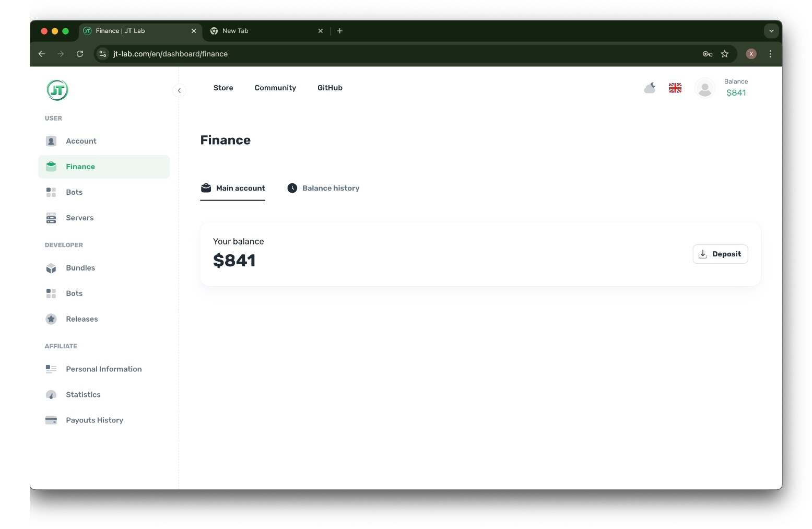Open the language selector UK flag
Image resolution: width=812 pixels, height=529 pixels.
tap(675, 88)
